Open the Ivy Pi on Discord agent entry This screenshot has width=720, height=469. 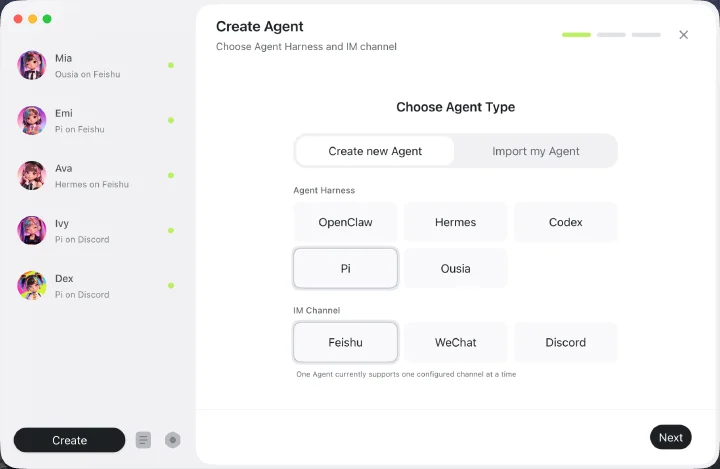pos(96,231)
